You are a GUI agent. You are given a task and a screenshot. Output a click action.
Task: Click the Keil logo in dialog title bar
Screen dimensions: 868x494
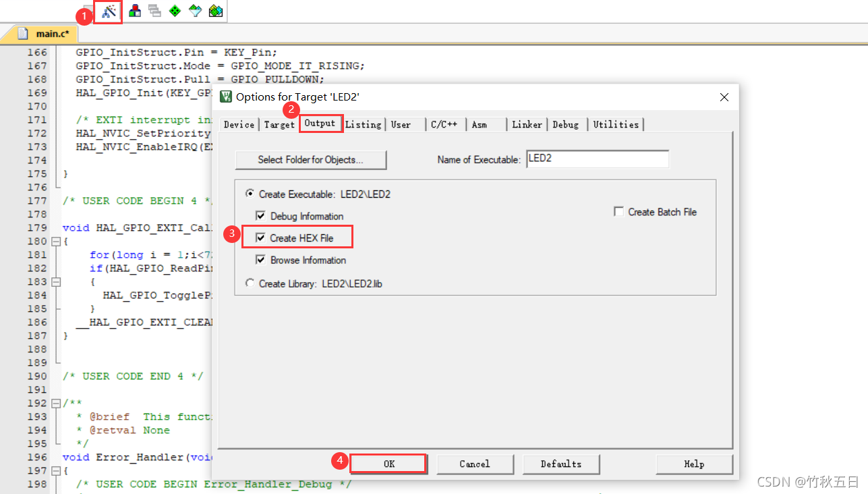[x=226, y=97]
